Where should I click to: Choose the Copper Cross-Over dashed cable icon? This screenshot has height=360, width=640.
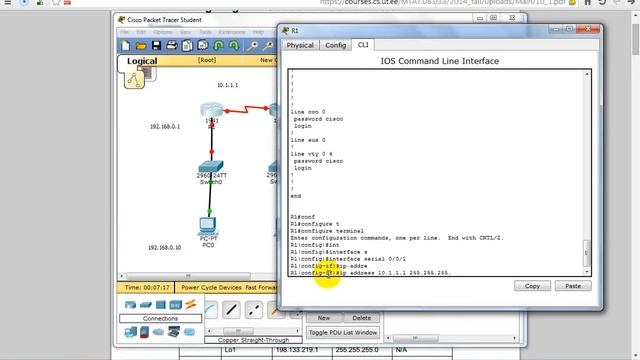(254, 310)
